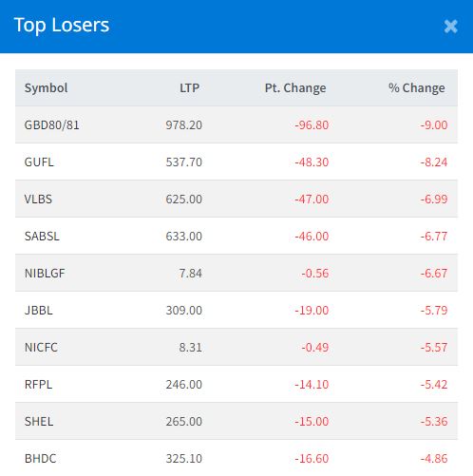Screen dimensions: 473x476
Task: Open the NICFC symbol
Action: click(41, 348)
